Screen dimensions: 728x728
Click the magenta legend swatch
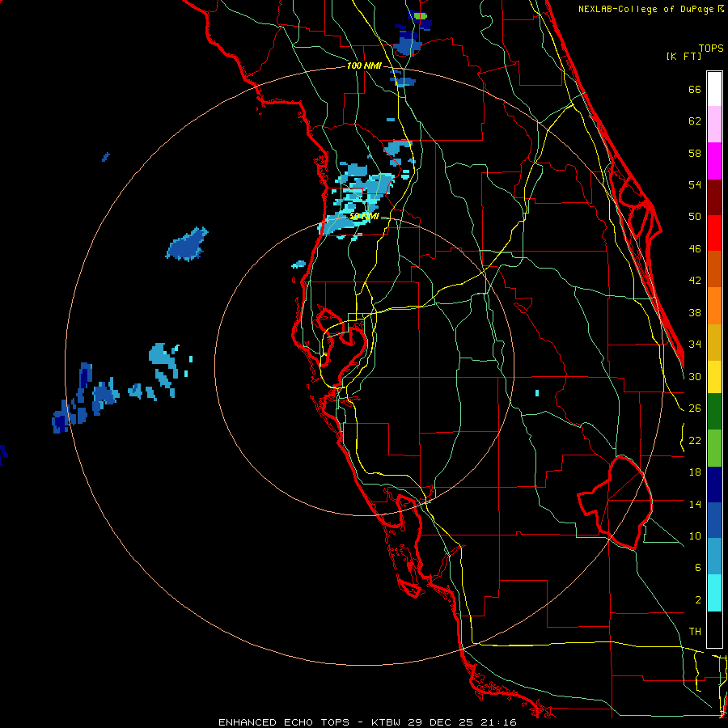point(714,161)
